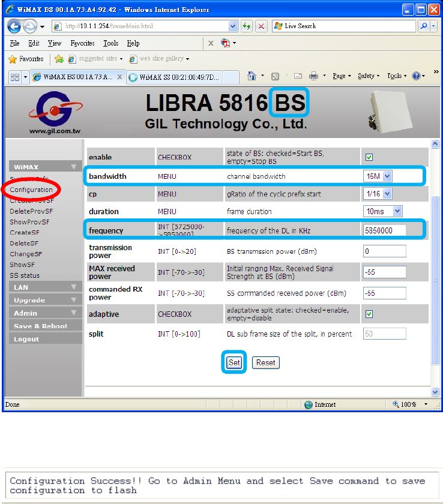This screenshot has height=504, width=443.
Task: Expand the Tools command bar dropdown
Action: 397,76
